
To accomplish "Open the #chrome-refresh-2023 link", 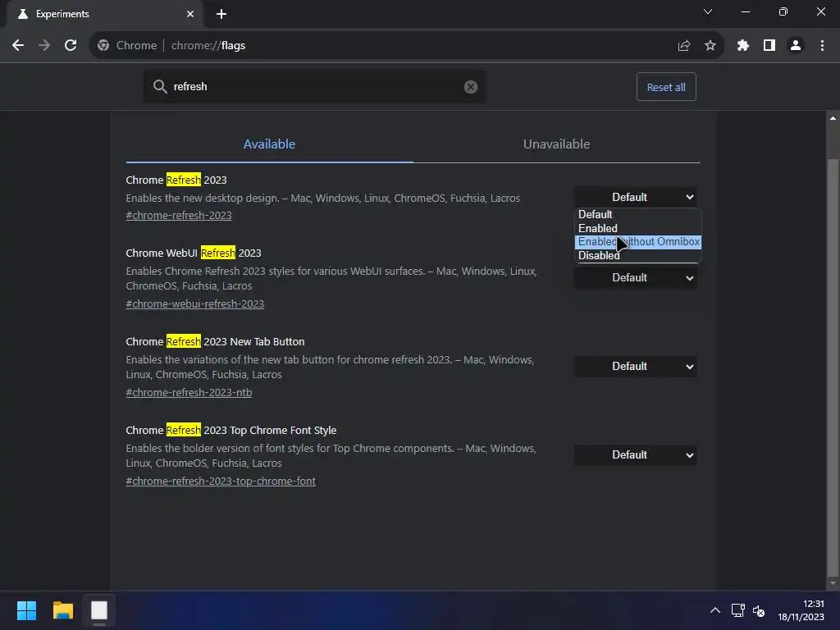I will click(179, 216).
